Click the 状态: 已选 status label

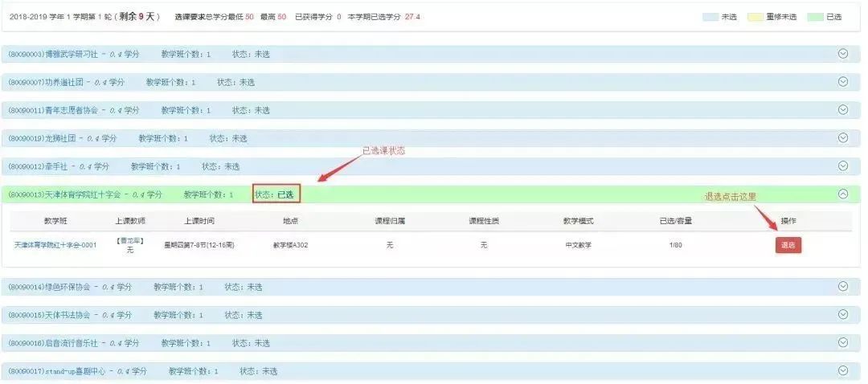tap(276, 194)
